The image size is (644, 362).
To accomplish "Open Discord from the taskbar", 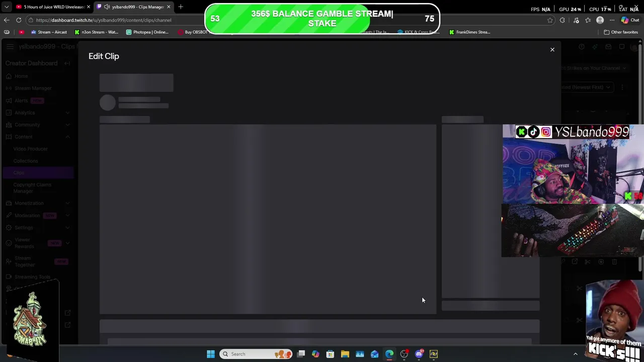I will click(x=419, y=354).
